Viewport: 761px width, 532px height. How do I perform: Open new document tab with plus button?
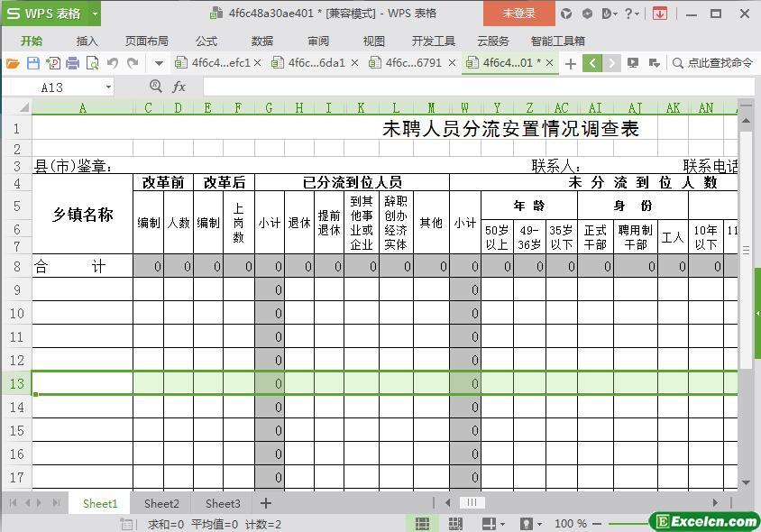point(570,63)
